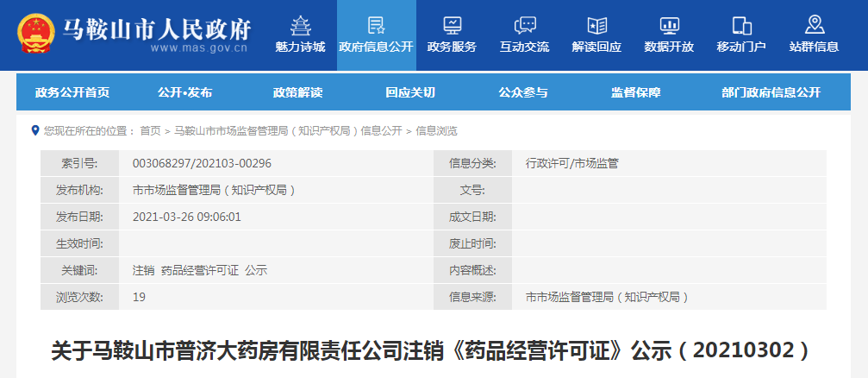Click the 发布日期 label cell
868x378 pixels.
pos(79,217)
